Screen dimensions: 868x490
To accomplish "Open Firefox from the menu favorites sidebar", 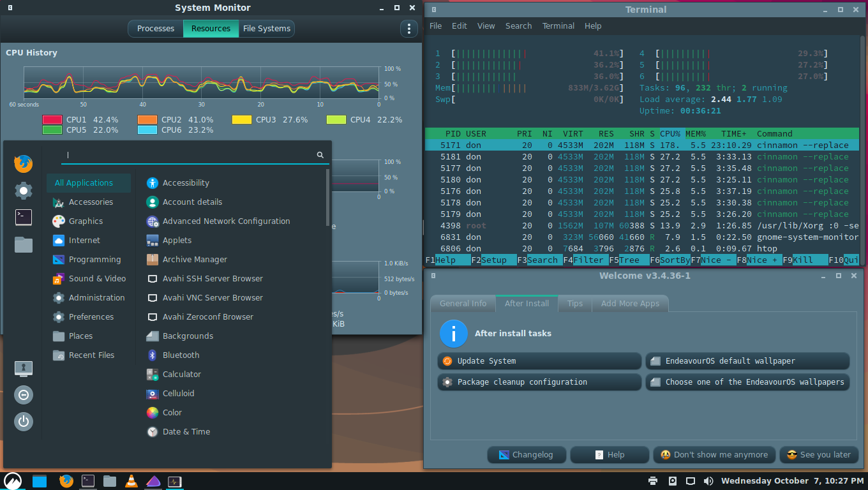I will [x=24, y=164].
